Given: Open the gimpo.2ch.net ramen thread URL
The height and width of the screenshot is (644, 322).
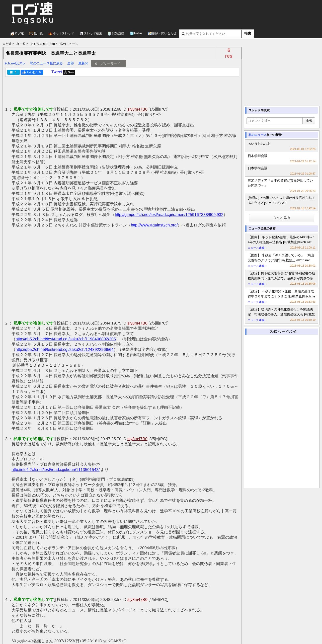Looking at the screenshot, I should [169, 215].
